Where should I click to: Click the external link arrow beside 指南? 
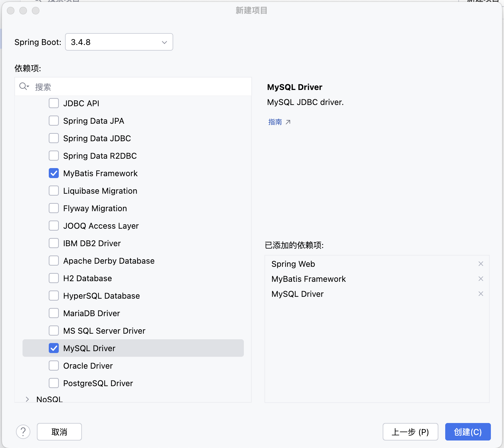point(288,122)
